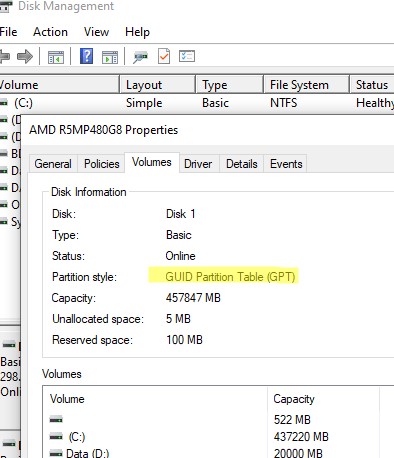This screenshot has height=458, width=394.
Task: Click the Simple layout cell for (C:)
Action: (x=144, y=103)
